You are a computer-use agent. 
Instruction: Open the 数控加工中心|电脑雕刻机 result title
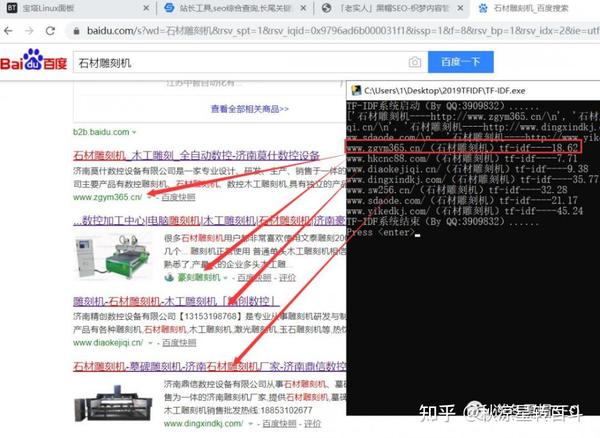tap(209, 220)
